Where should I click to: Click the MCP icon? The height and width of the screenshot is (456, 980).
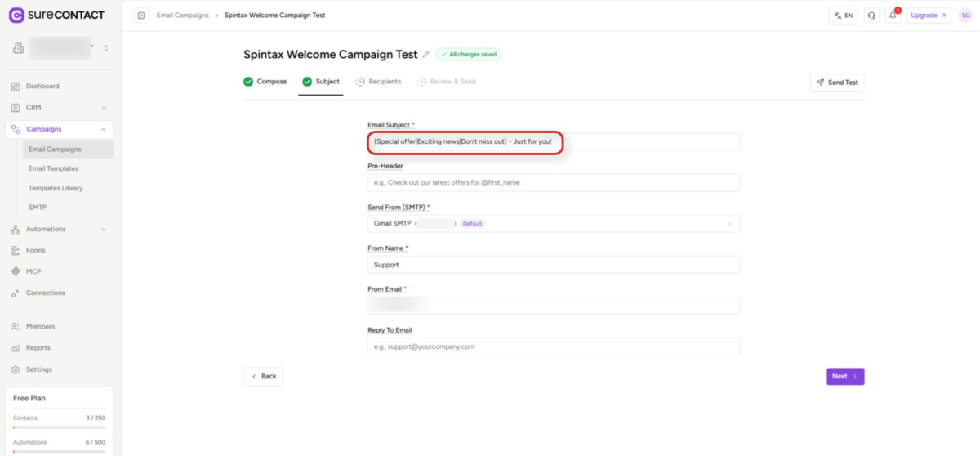[x=16, y=271]
